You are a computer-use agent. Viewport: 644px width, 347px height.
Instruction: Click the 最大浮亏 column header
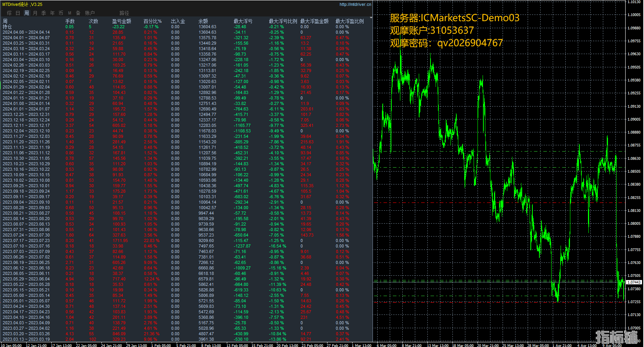pos(243,21)
